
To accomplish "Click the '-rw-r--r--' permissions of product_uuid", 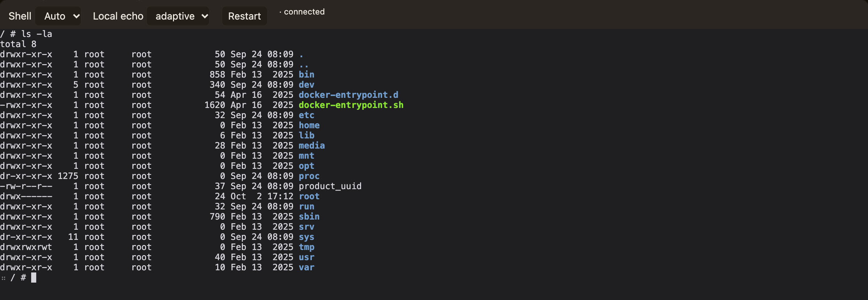I will tap(26, 186).
